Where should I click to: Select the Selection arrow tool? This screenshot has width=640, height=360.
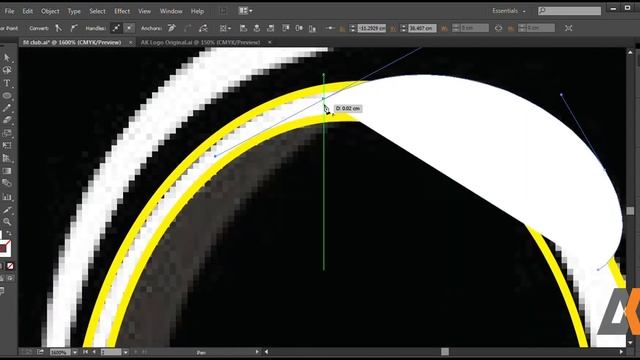[7, 58]
